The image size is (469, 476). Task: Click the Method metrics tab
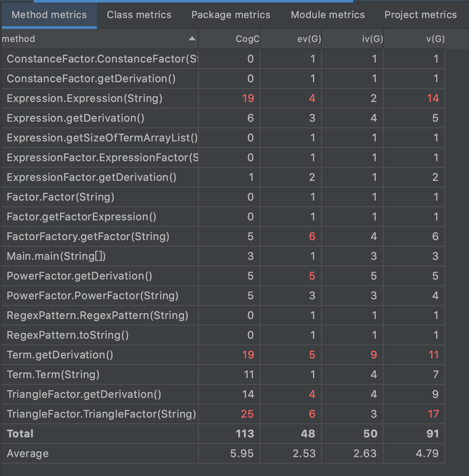pos(49,15)
